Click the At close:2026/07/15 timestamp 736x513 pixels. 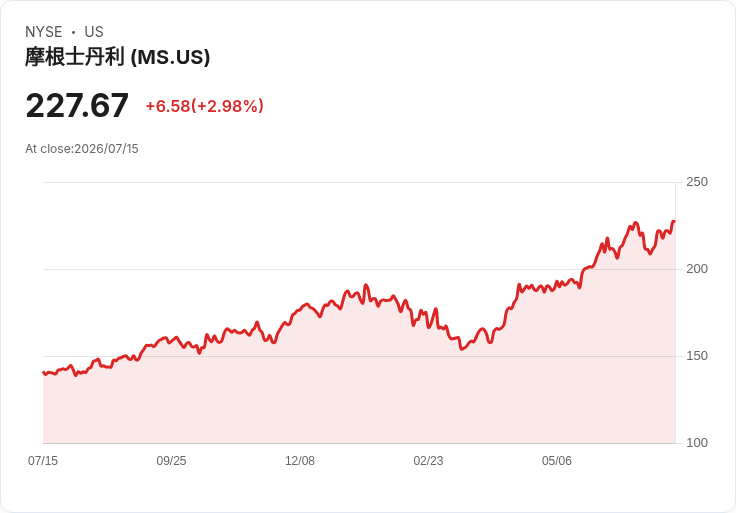click(x=82, y=149)
